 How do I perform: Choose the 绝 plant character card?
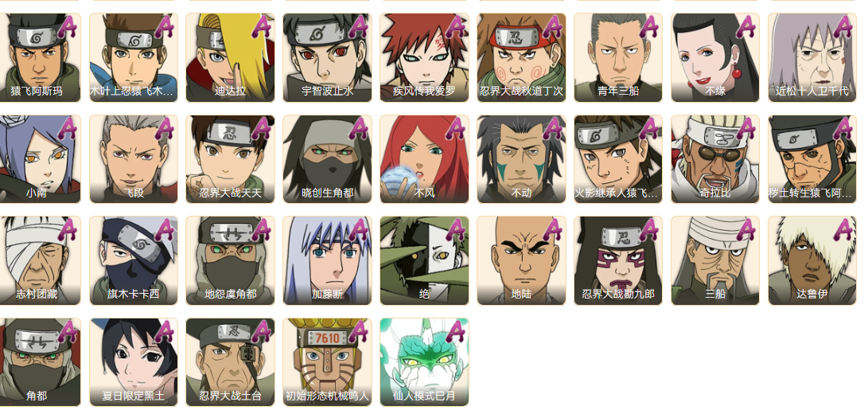424,260
